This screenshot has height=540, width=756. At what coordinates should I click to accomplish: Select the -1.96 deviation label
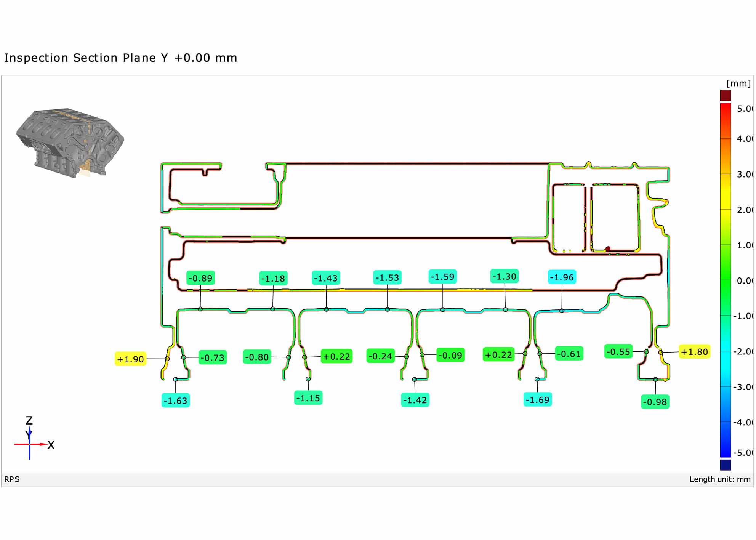click(x=562, y=277)
